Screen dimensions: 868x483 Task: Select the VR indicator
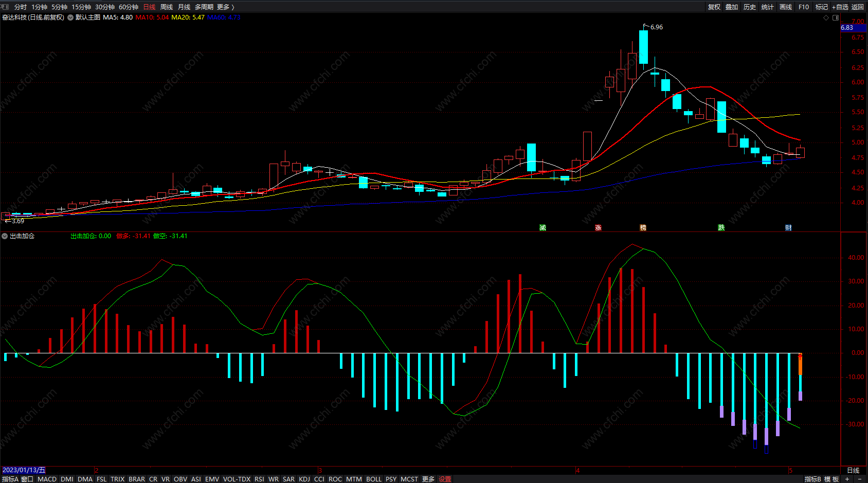pos(166,479)
